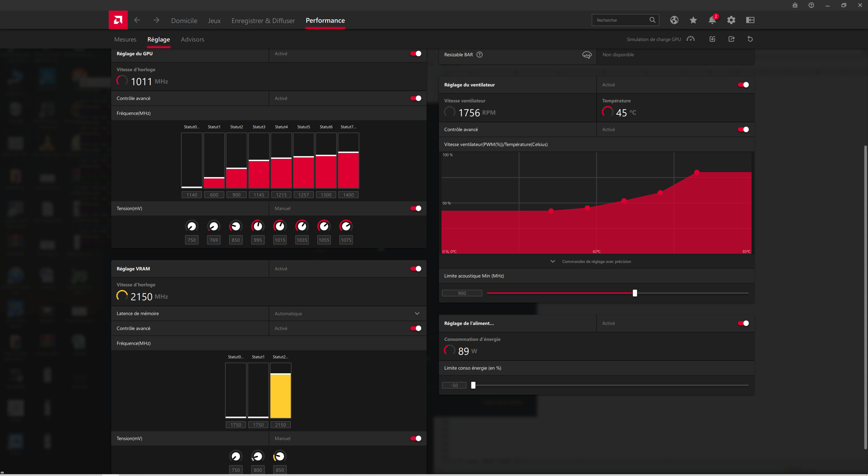This screenshot has height=476, width=868.
Task: Turn off Réglage du ventilateur toggle
Action: (x=743, y=85)
